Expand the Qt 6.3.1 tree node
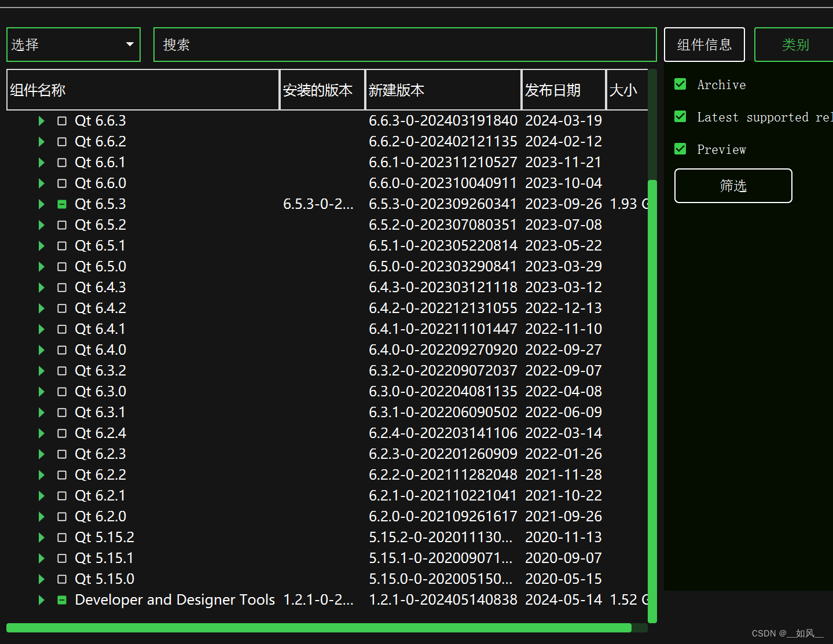Viewport: 833px width, 644px height. (x=41, y=413)
